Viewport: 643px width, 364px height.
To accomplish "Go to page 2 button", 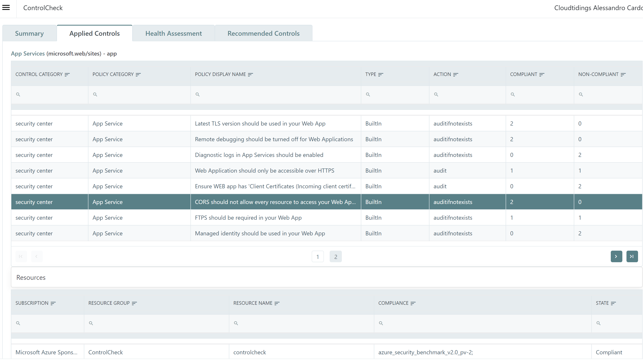I will point(335,257).
